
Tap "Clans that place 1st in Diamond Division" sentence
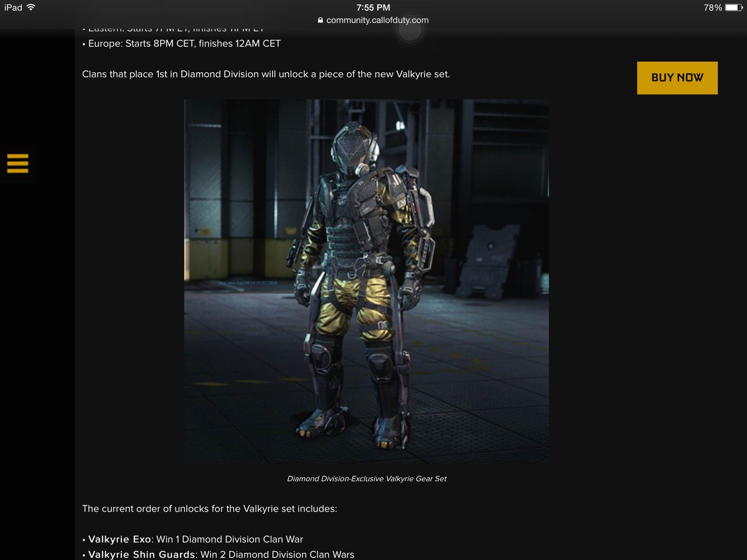(266, 74)
